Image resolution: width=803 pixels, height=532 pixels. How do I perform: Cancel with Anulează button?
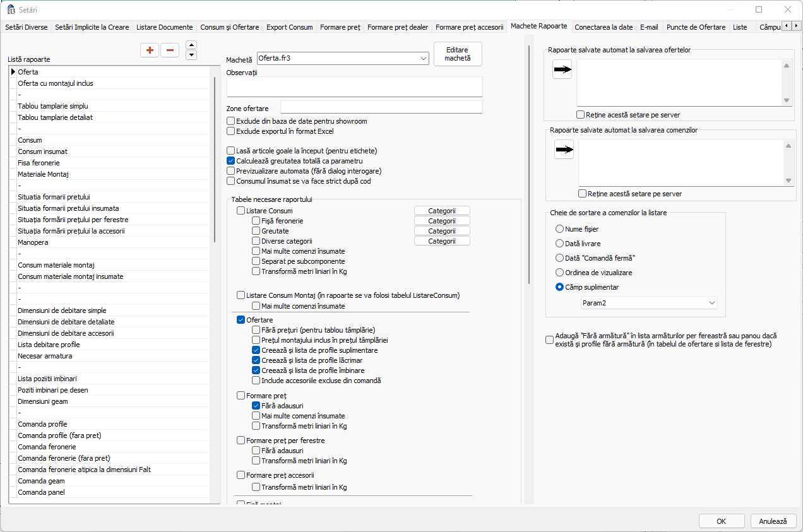773,521
